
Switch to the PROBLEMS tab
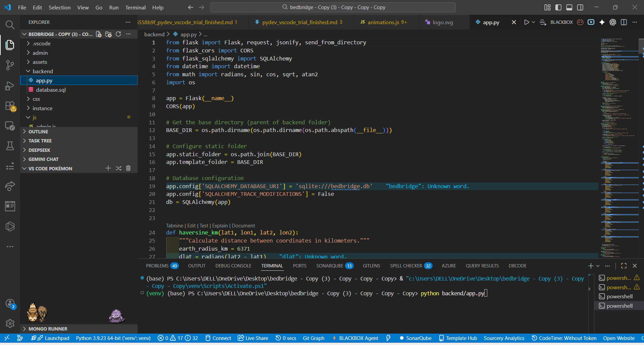(x=157, y=266)
